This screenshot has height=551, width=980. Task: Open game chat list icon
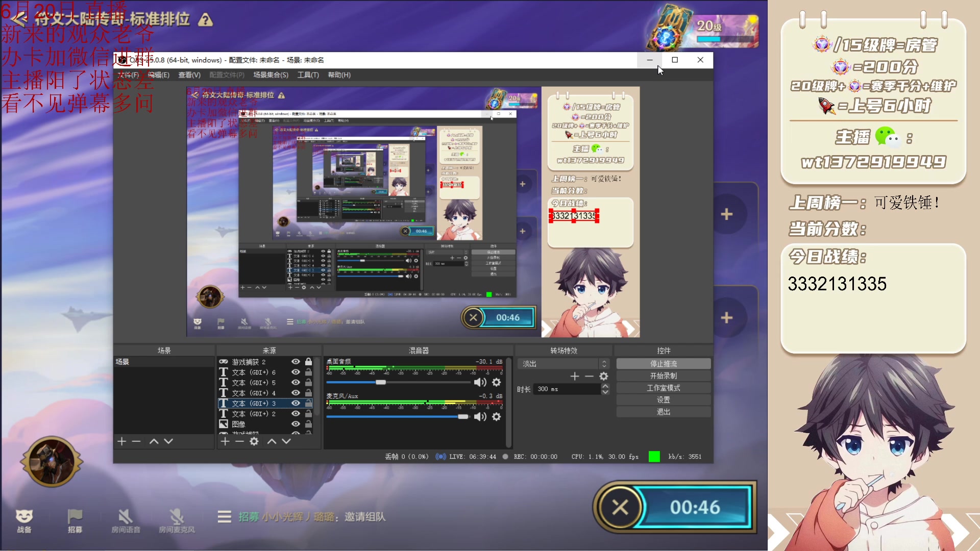point(224,517)
